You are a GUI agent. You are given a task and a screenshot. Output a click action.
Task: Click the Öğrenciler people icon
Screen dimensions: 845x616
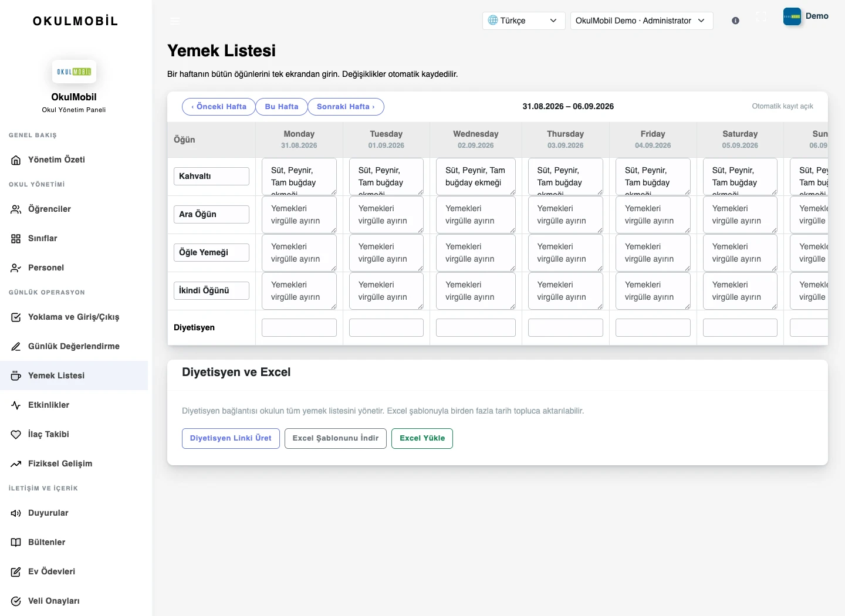click(16, 209)
